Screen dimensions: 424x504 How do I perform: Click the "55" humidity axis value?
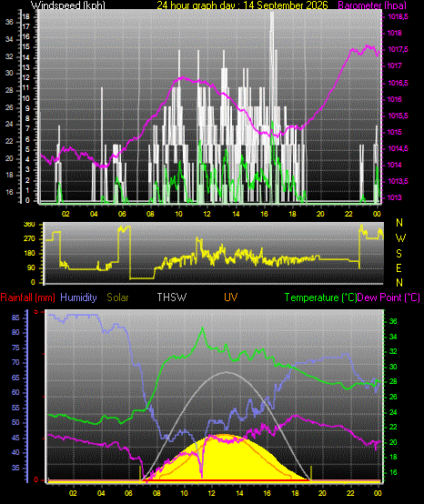[x=15, y=408]
